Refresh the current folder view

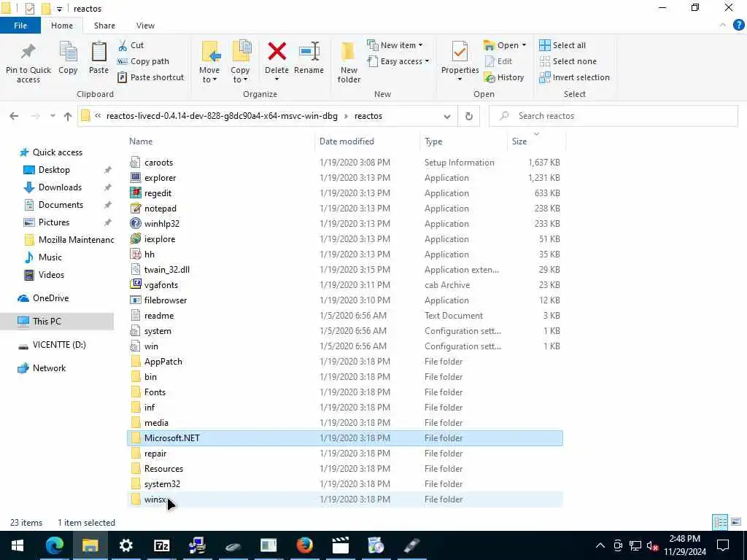coord(469,116)
